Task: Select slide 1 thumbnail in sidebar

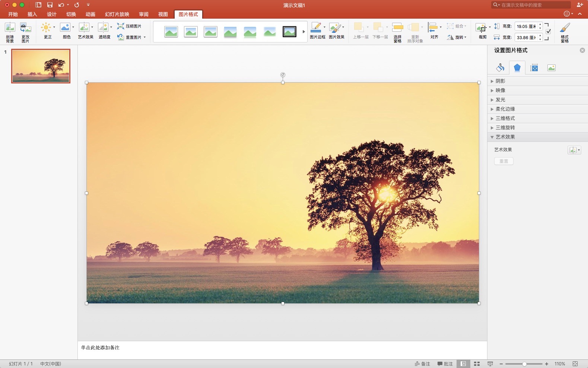Action: click(x=41, y=66)
